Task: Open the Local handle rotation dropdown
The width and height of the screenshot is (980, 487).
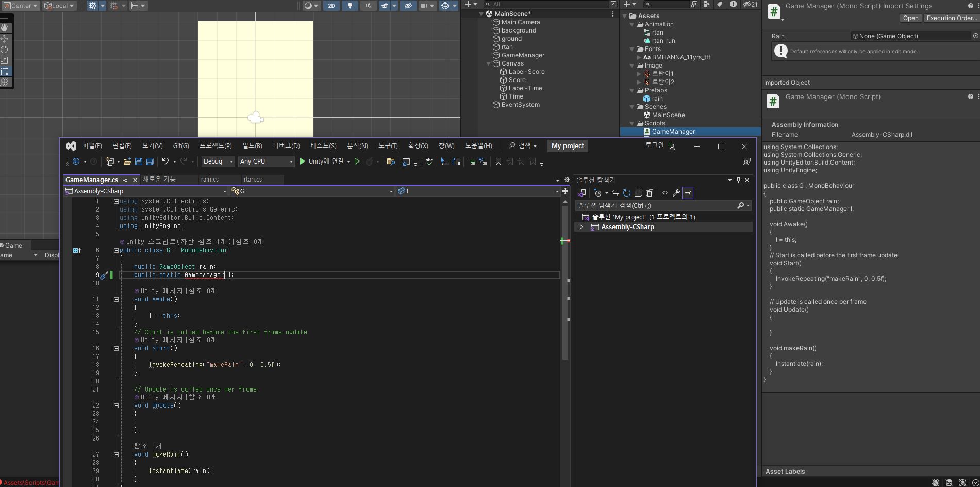Action: [59, 6]
